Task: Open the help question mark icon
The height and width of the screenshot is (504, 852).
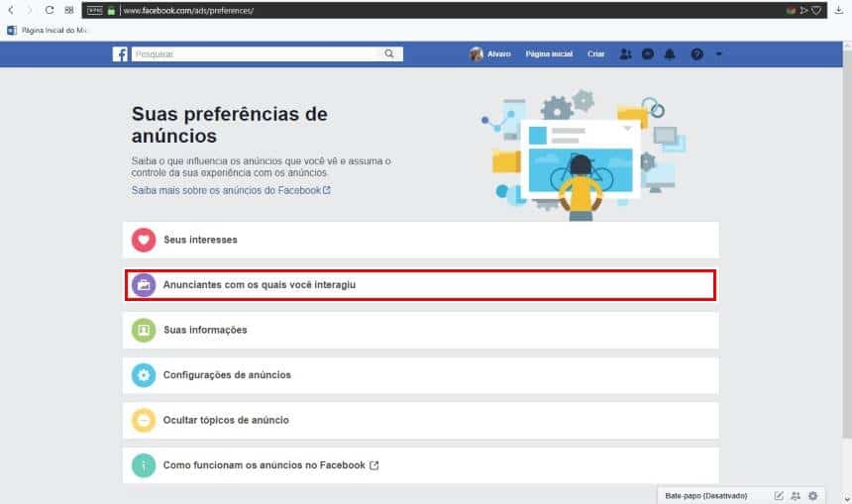Action: coord(697,53)
